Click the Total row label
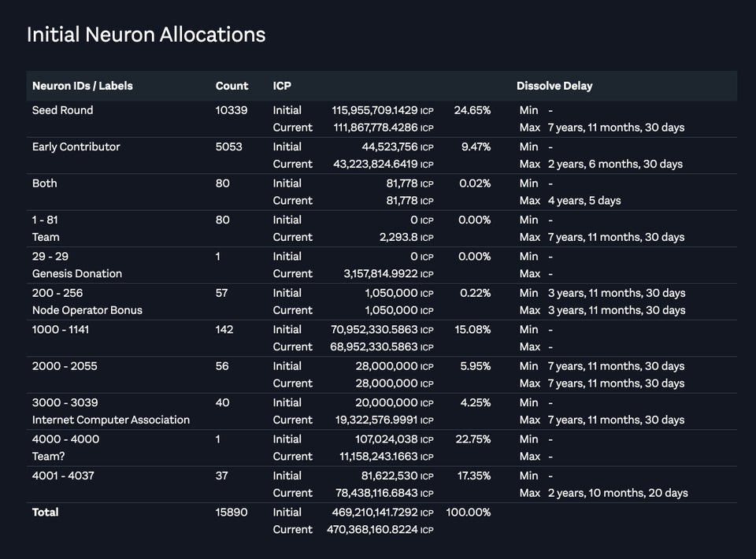 click(x=46, y=513)
